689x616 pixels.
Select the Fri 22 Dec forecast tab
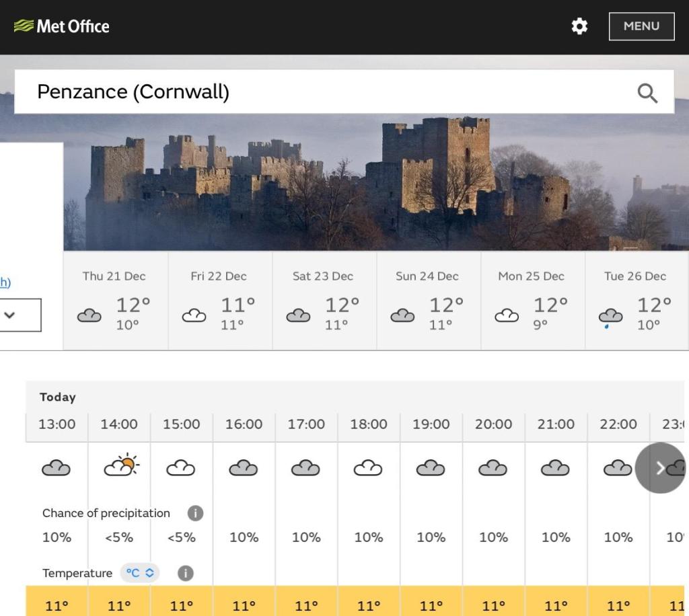[220, 301]
